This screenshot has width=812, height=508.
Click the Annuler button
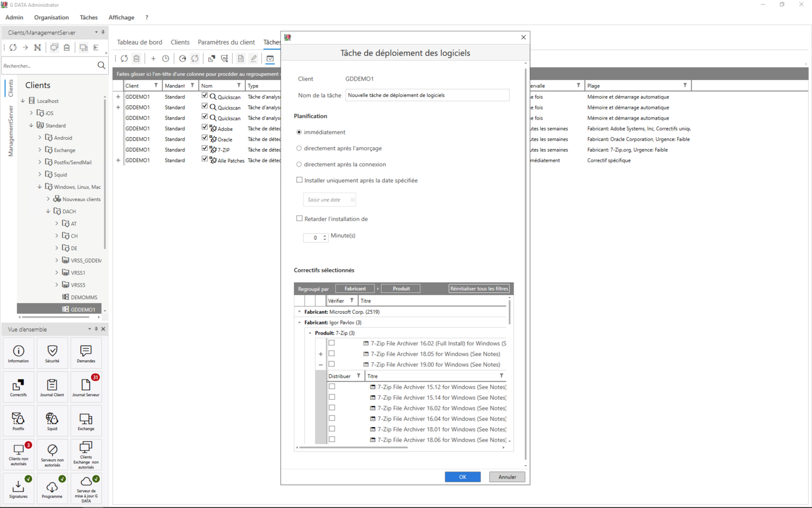pos(507,477)
